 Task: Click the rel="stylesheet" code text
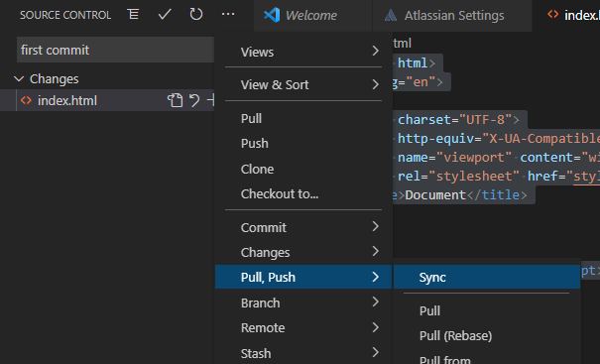458,177
